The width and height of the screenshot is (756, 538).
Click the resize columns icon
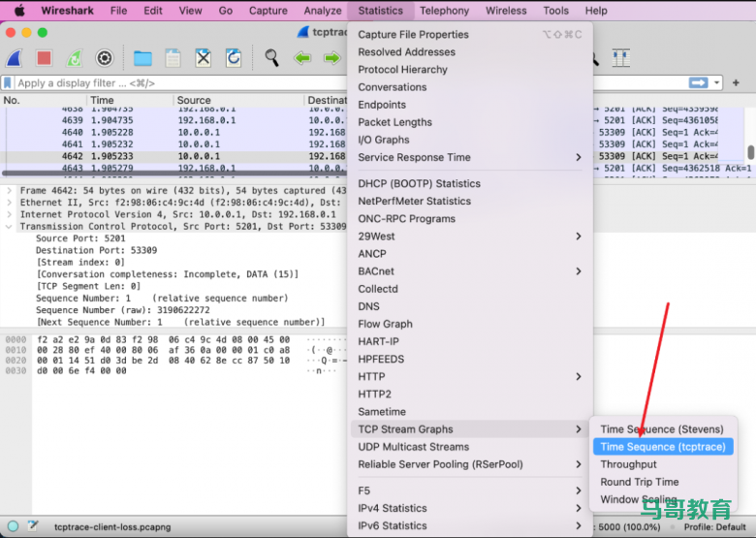620,58
